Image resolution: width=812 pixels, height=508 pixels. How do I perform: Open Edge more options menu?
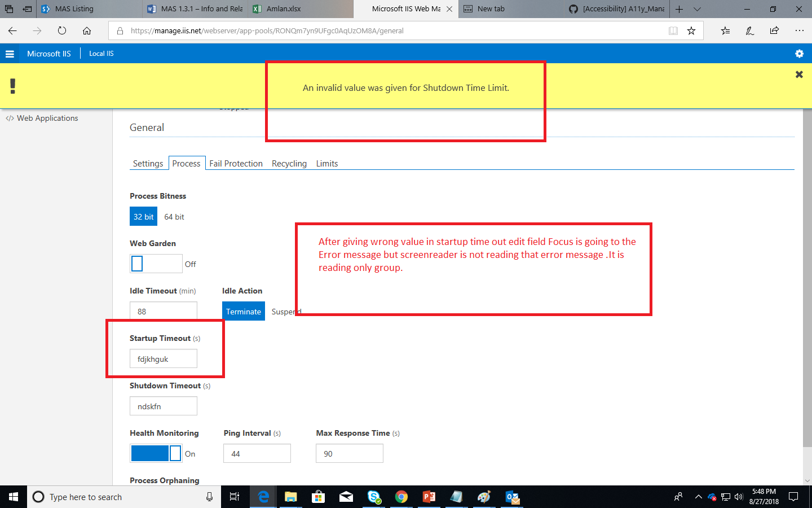click(x=800, y=30)
